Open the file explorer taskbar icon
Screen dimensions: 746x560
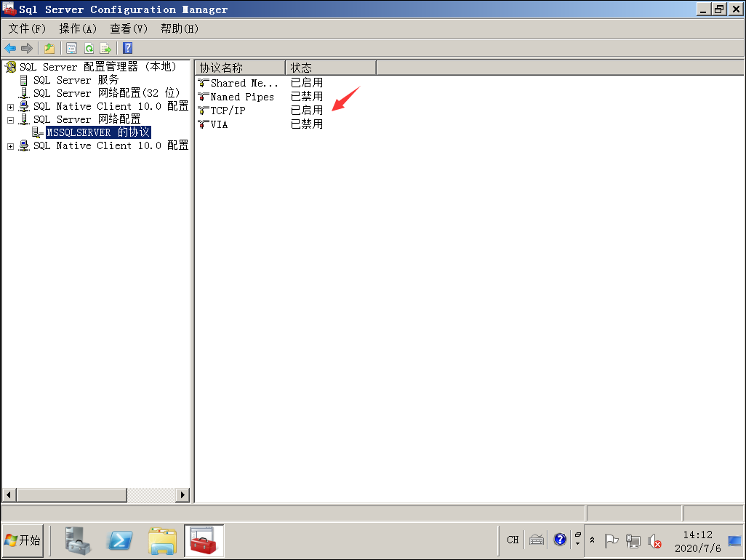(162, 540)
